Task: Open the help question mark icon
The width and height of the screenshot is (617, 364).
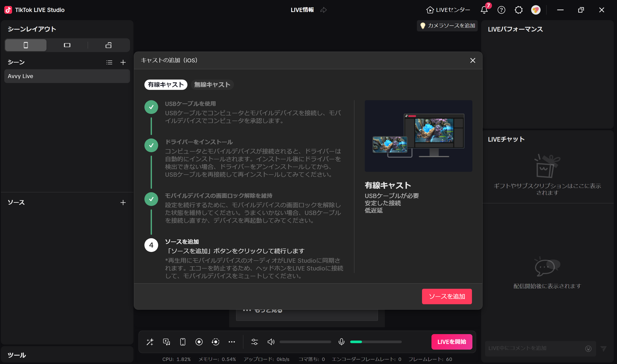Action: pyautogui.click(x=501, y=10)
